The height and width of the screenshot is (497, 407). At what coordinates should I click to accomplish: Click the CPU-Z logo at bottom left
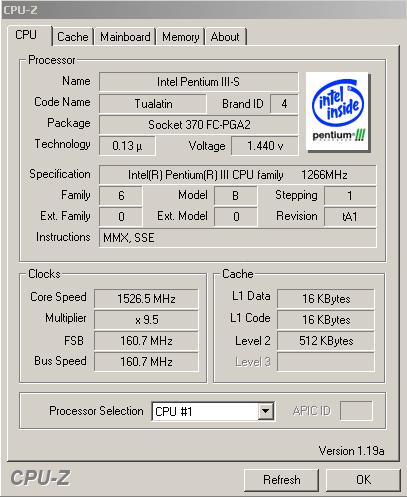pos(40,478)
